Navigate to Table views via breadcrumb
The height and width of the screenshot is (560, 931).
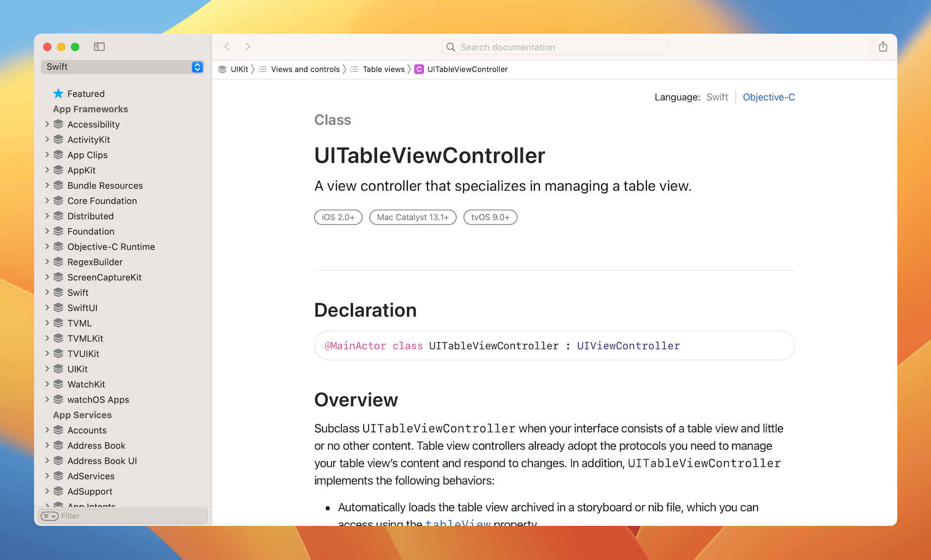click(x=384, y=69)
